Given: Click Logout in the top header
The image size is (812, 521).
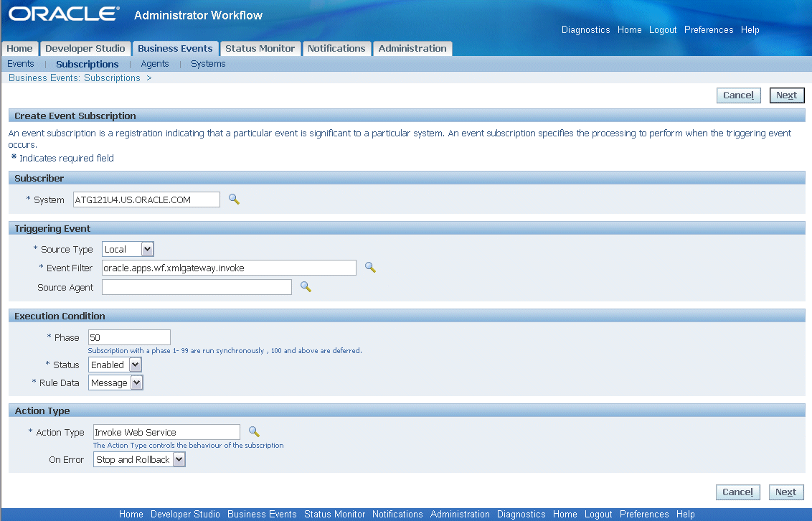Looking at the screenshot, I should point(663,30).
